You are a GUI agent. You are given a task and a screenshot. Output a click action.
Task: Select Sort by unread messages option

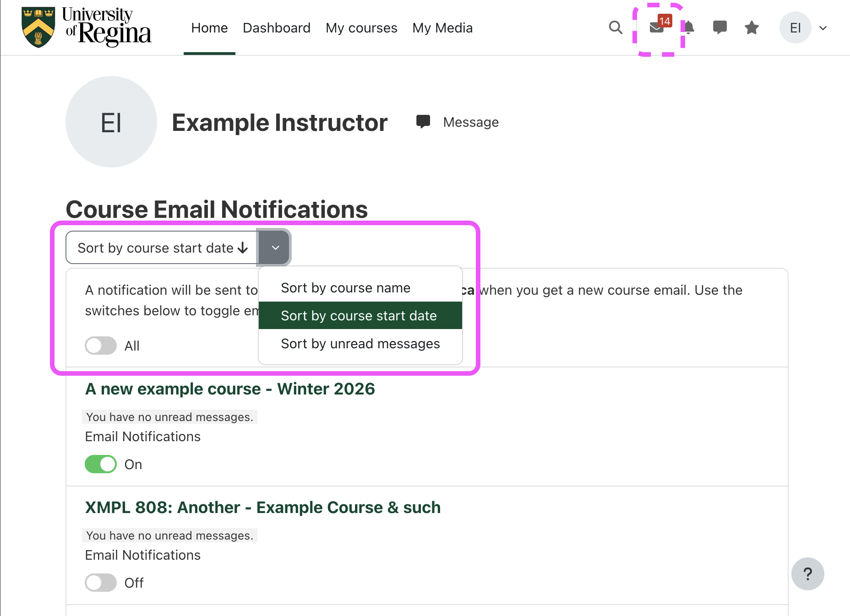pyautogui.click(x=360, y=344)
